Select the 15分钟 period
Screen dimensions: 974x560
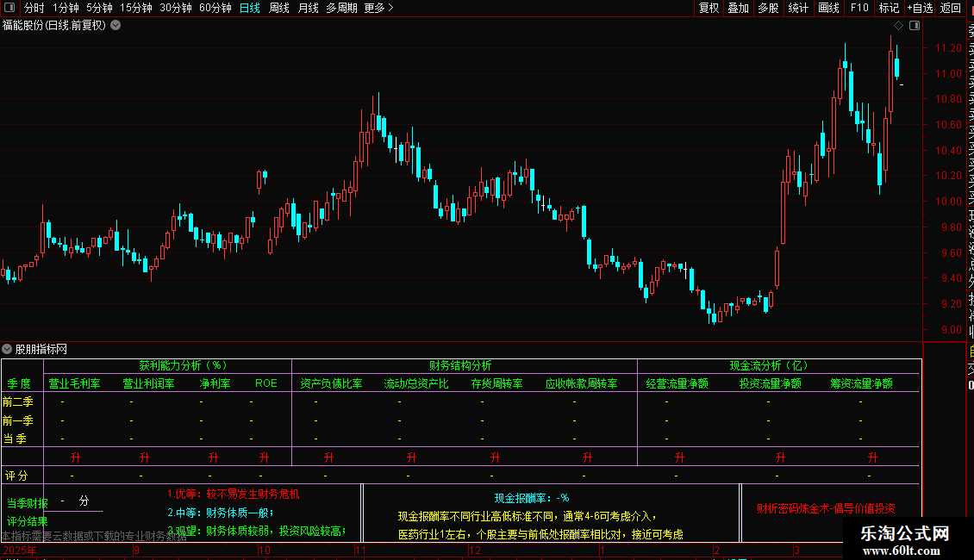pos(136,8)
